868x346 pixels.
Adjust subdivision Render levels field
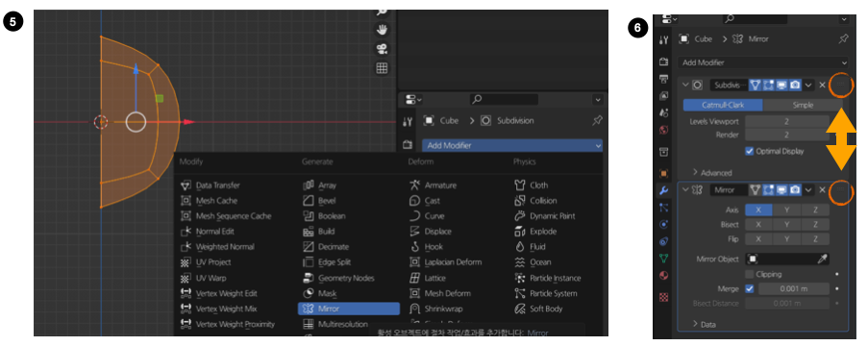pyautogui.click(x=786, y=135)
